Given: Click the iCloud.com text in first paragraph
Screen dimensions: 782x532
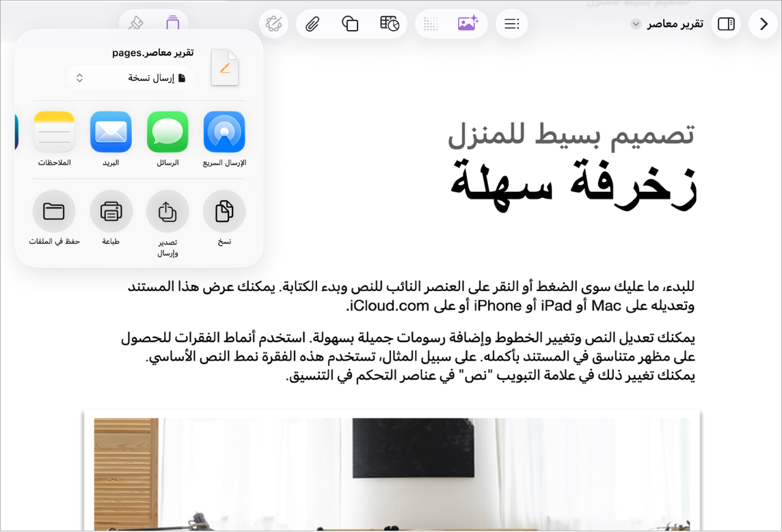Looking at the screenshot, I should 389,305.
